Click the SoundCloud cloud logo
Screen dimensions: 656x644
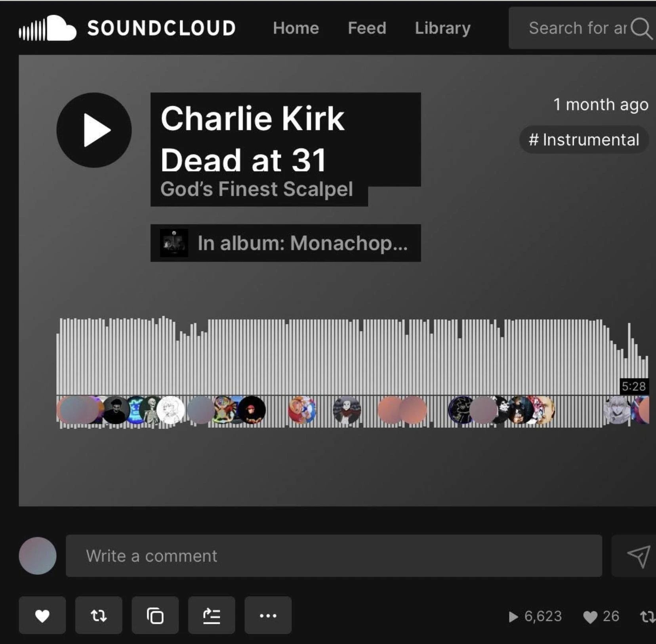(48, 28)
